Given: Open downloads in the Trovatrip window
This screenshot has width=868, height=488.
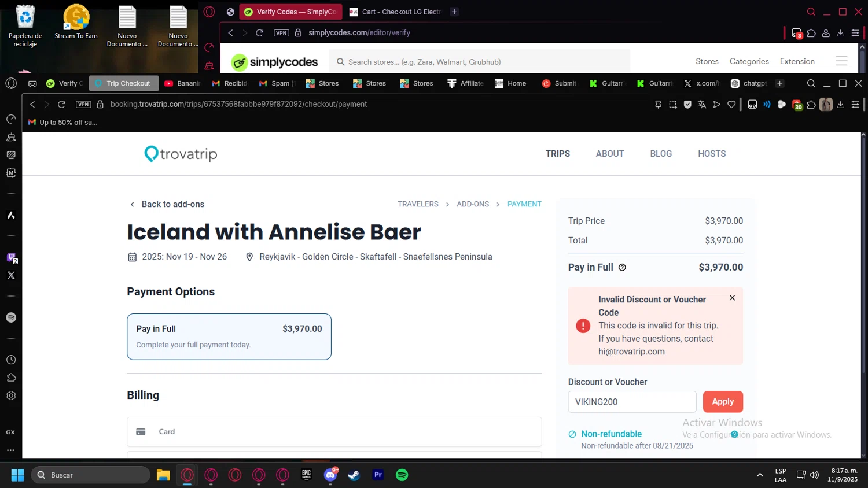Looking at the screenshot, I should [x=841, y=105].
